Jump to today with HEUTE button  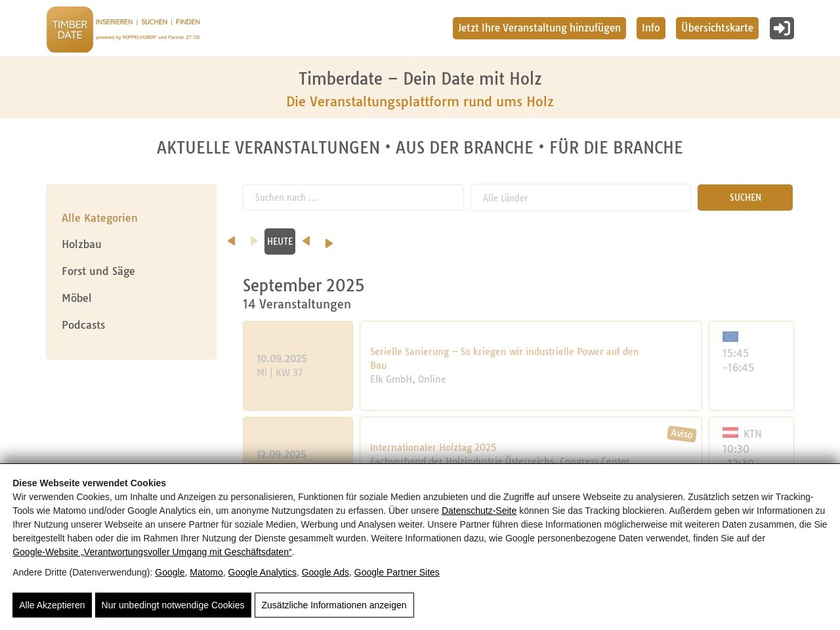click(280, 241)
